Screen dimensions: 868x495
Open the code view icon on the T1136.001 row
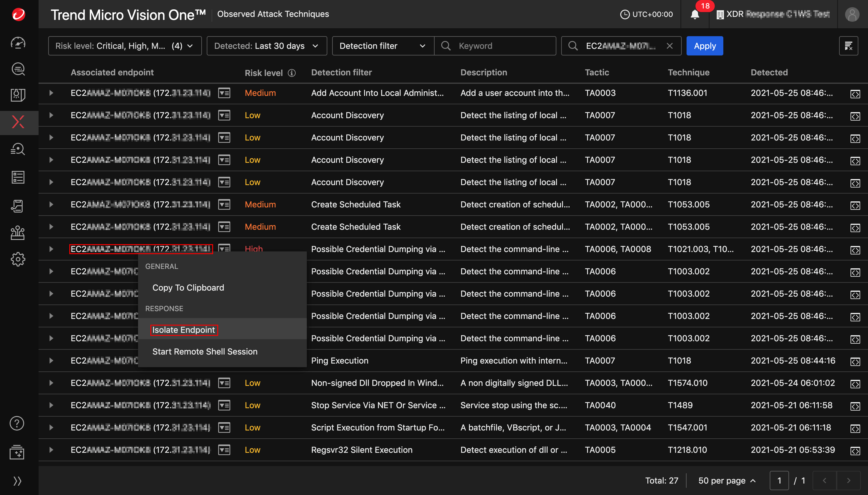(855, 93)
